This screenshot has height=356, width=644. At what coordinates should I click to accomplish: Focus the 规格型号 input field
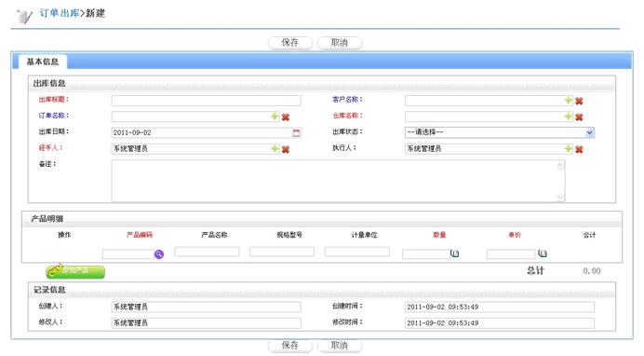coord(282,252)
